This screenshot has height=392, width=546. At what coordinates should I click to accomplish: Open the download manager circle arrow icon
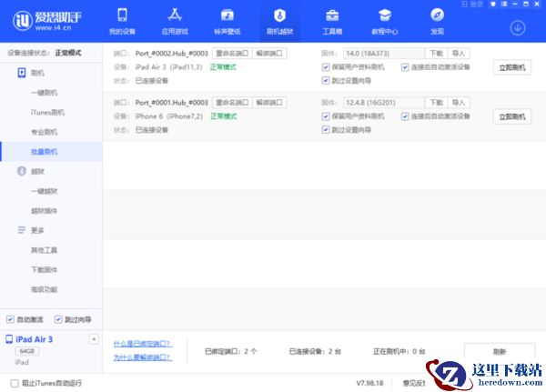coord(518,28)
